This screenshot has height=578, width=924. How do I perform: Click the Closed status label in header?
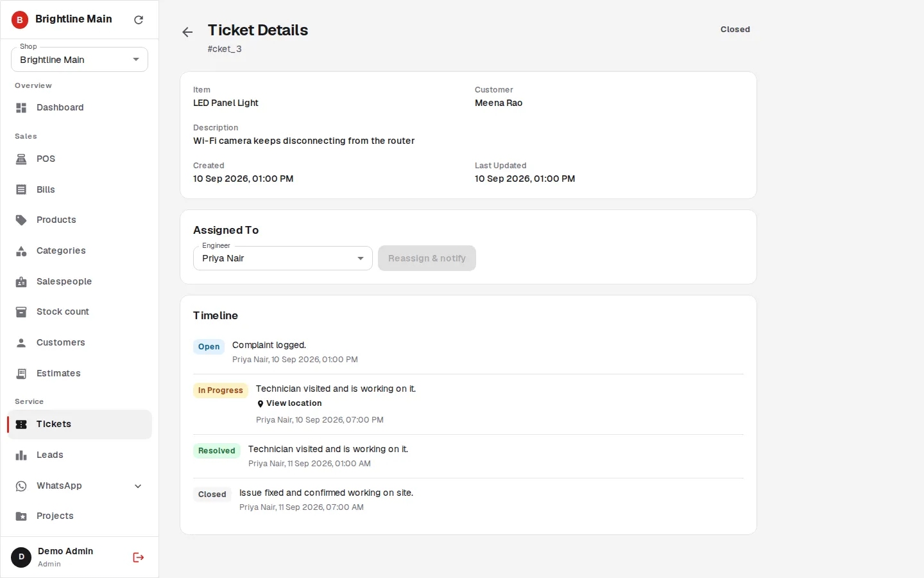(x=735, y=30)
